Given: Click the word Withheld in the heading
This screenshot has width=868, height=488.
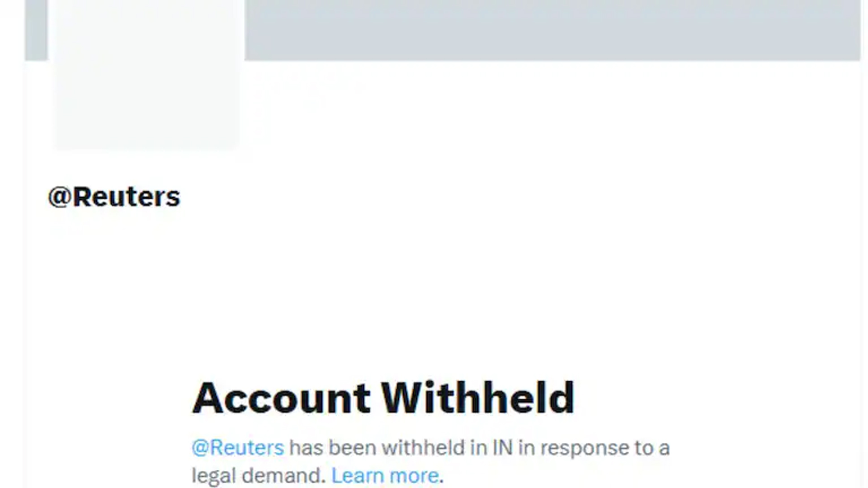Looking at the screenshot, I should 478,398.
